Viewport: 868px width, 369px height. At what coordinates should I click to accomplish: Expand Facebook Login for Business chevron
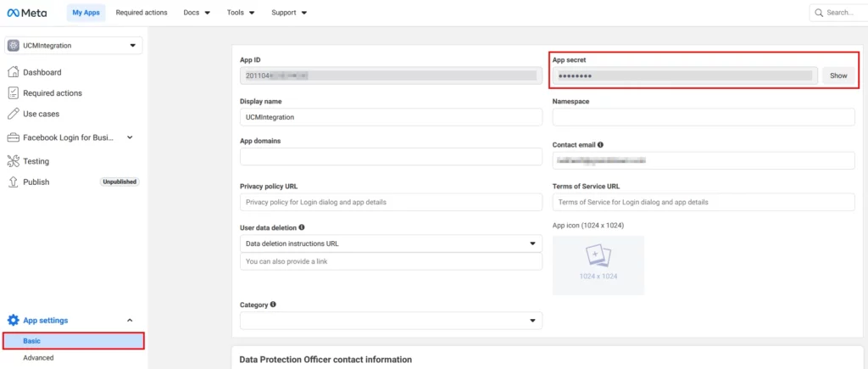[x=130, y=137]
